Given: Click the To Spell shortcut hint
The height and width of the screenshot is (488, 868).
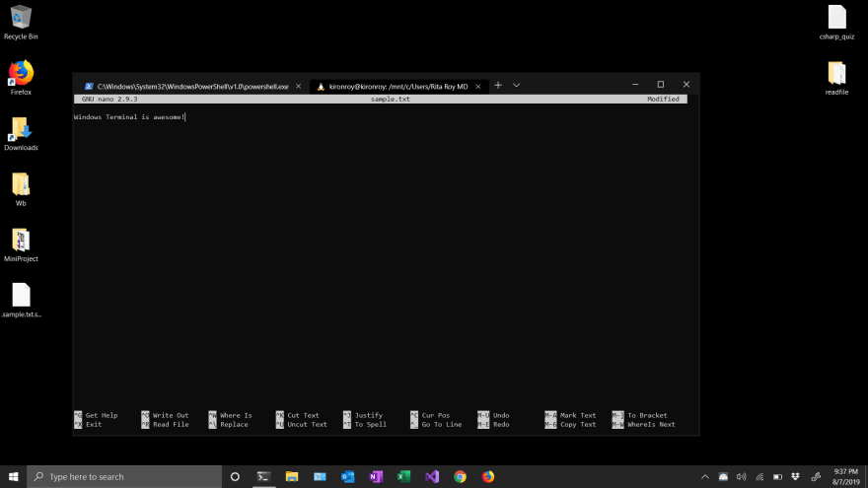Looking at the screenshot, I should 365,425.
